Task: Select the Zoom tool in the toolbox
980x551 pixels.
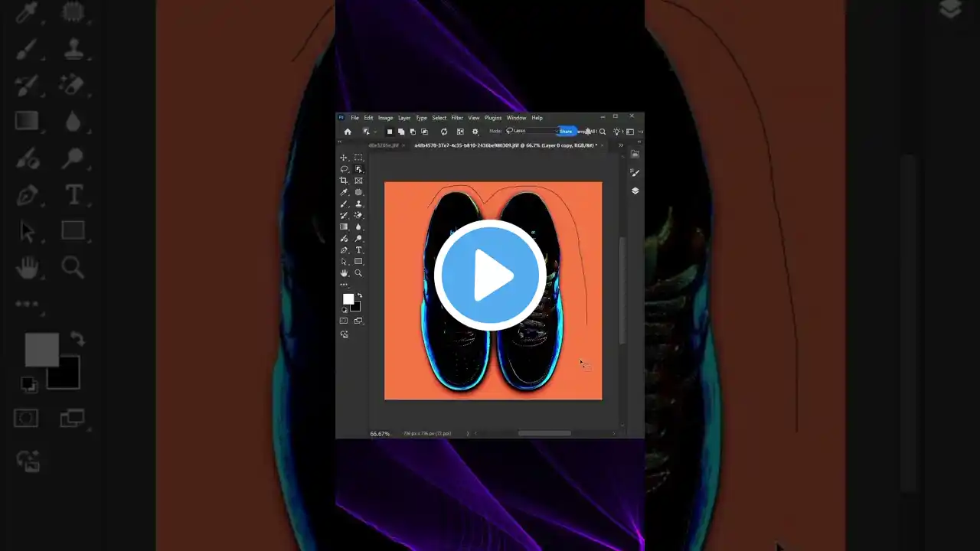Action: point(358,273)
